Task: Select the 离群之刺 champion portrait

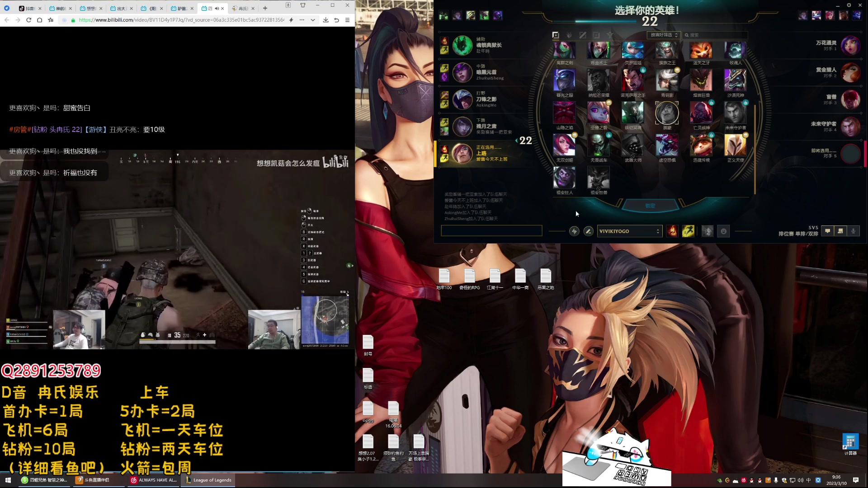Action: click(564, 50)
